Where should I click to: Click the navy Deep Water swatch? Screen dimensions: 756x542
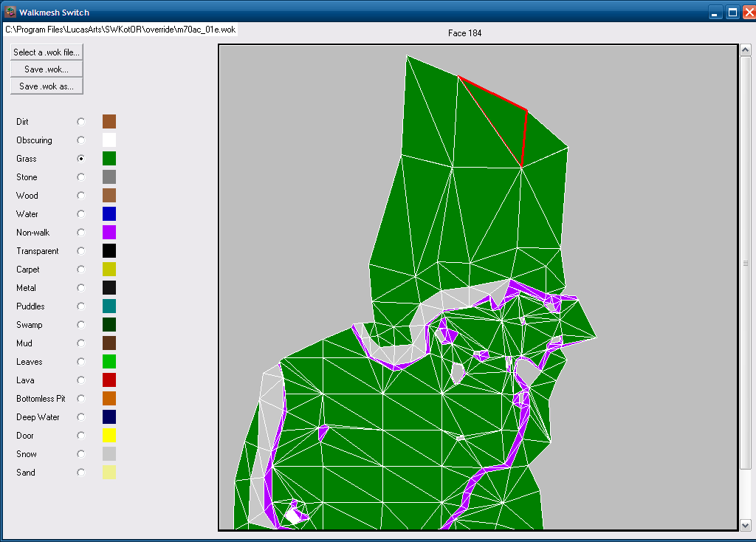pyautogui.click(x=109, y=417)
